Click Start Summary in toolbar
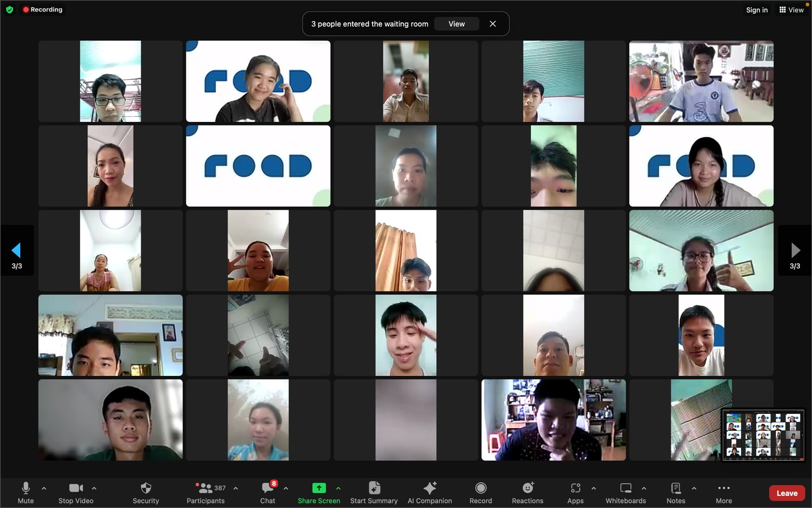812x508 pixels. [374, 492]
